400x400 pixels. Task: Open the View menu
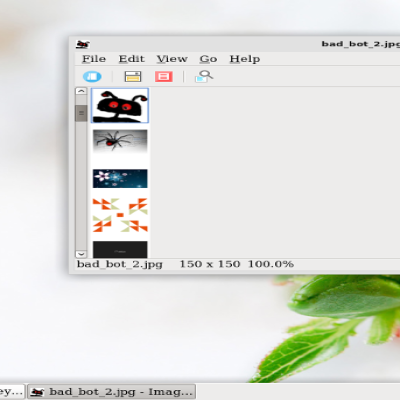click(172, 59)
